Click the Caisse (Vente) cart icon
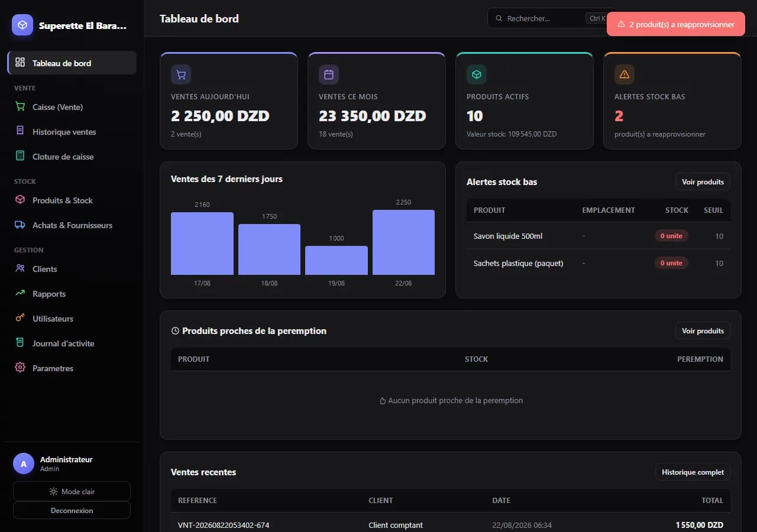 [20, 107]
